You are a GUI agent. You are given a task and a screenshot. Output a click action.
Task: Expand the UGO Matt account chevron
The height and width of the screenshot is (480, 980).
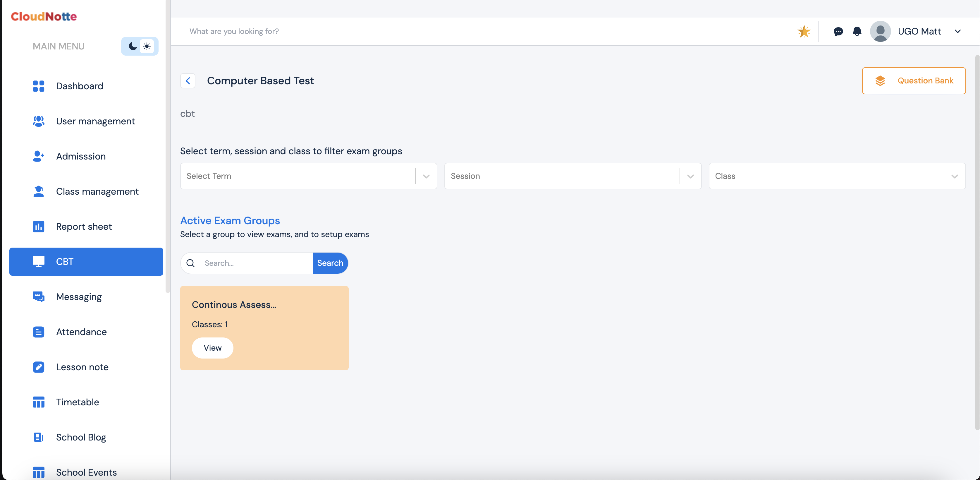point(957,31)
